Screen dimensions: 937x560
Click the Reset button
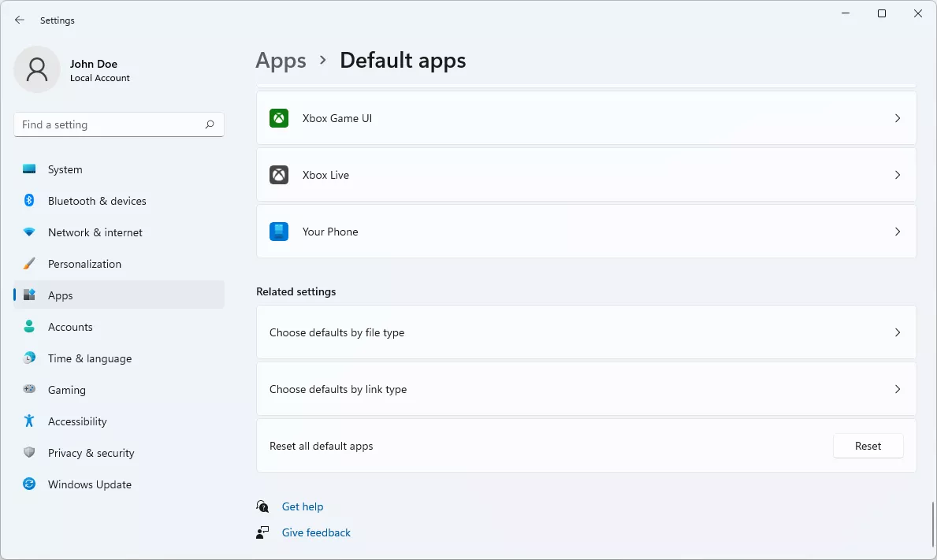pos(868,446)
